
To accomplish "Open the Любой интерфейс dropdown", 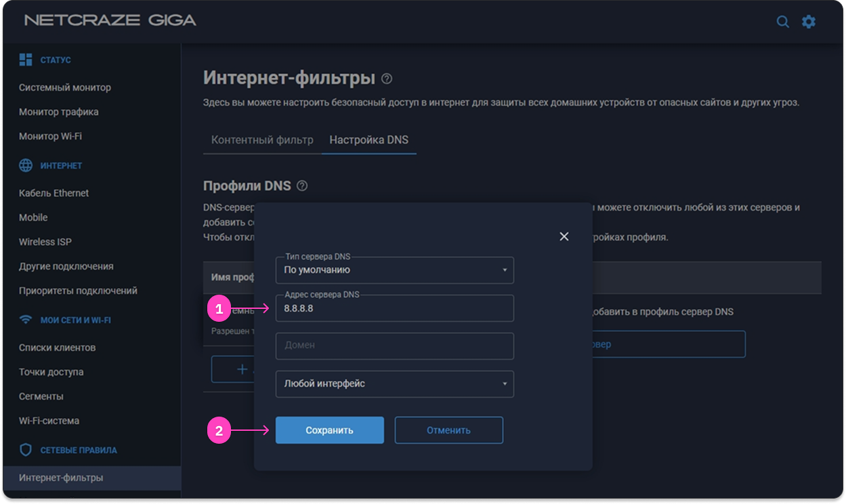I will [394, 384].
